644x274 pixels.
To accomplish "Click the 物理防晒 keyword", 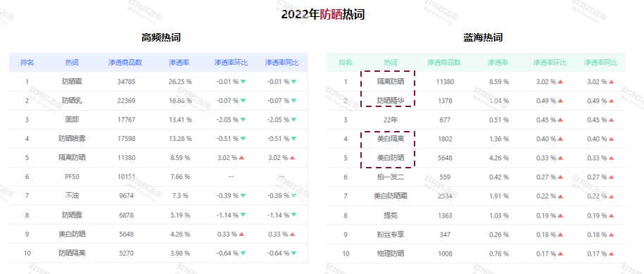I will click(x=391, y=254).
